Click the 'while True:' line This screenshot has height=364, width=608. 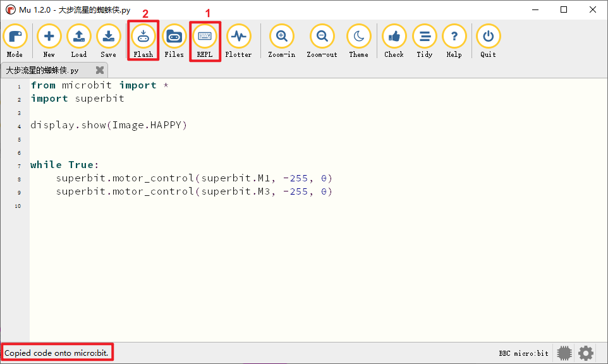point(64,165)
